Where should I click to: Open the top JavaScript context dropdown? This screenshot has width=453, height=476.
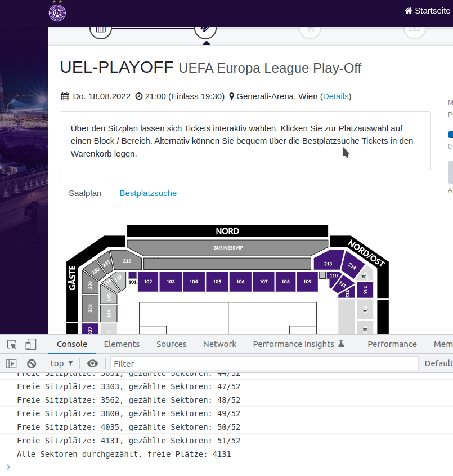point(61,363)
